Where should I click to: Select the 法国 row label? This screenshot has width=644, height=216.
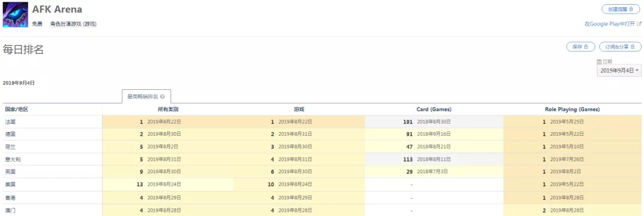click(10, 122)
